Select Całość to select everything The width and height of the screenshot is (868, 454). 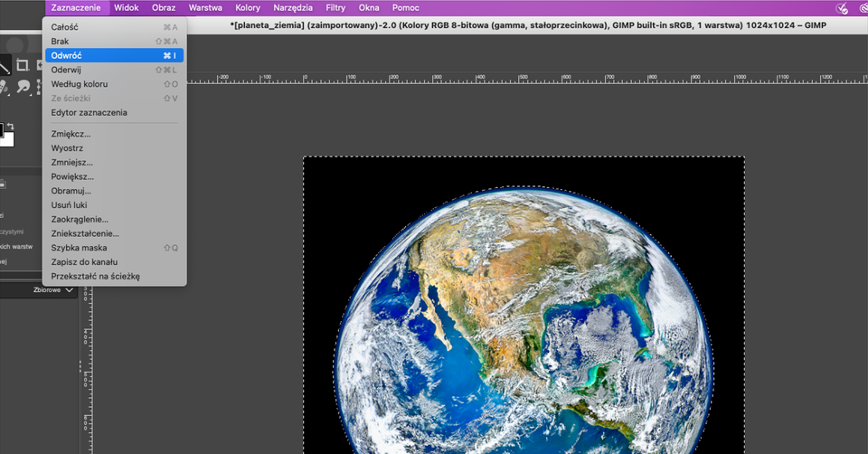(64, 27)
